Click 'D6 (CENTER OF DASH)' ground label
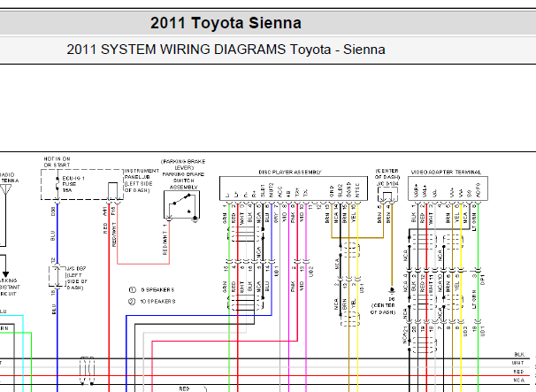The image size is (536, 392). (383, 306)
